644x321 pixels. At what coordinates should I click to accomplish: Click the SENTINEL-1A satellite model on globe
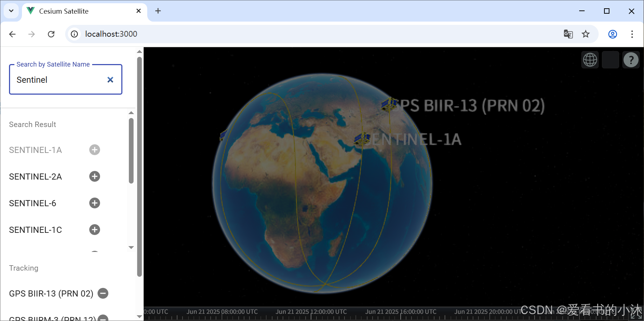[x=362, y=139]
